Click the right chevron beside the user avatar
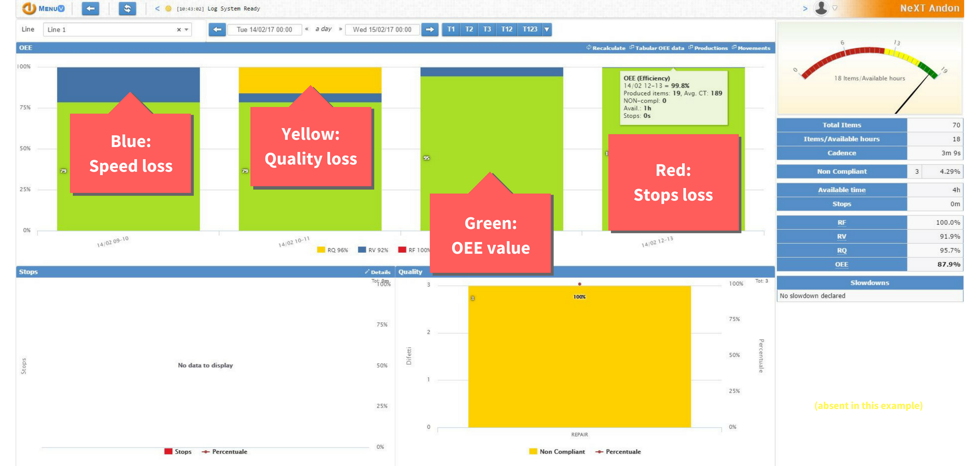Viewport: 980px width, 466px height. point(805,9)
